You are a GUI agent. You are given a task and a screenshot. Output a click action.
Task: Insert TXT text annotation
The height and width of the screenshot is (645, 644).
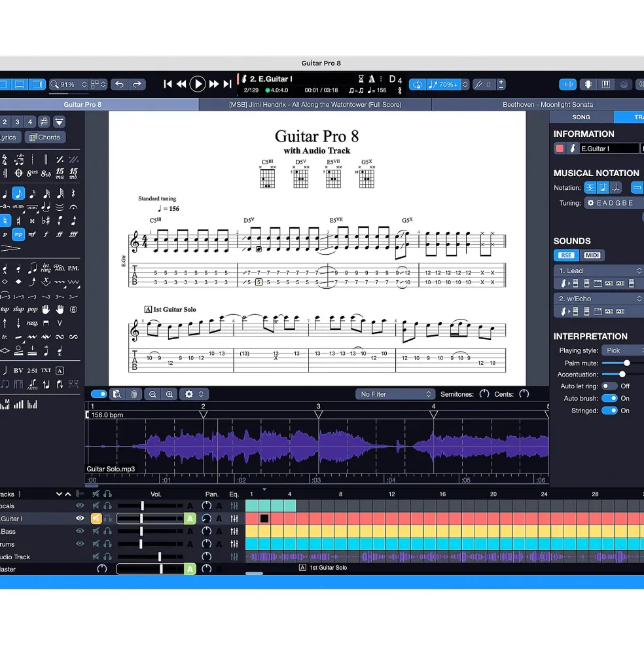pos(46,370)
